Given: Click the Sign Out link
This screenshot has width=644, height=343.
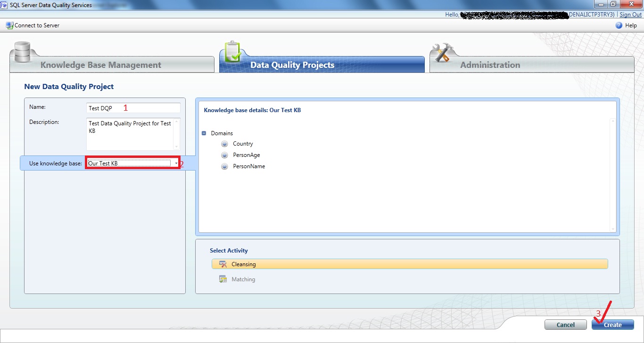Looking at the screenshot, I should coord(631,15).
